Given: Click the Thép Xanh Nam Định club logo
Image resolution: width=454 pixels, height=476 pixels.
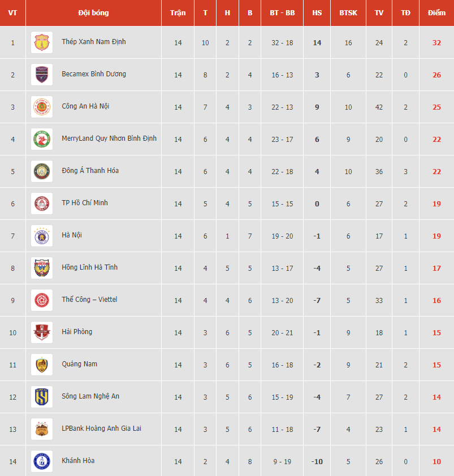Looking at the screenshot, I should 42,42.
